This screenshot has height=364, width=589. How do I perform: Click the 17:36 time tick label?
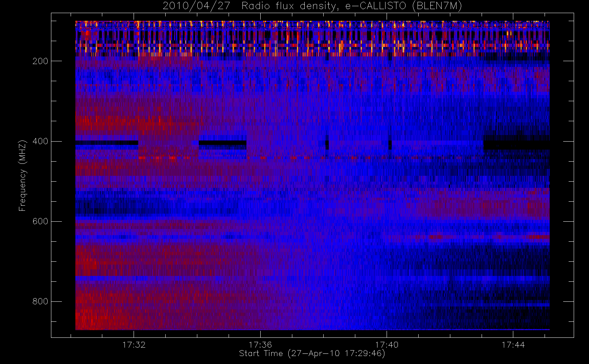coord(260,345)
